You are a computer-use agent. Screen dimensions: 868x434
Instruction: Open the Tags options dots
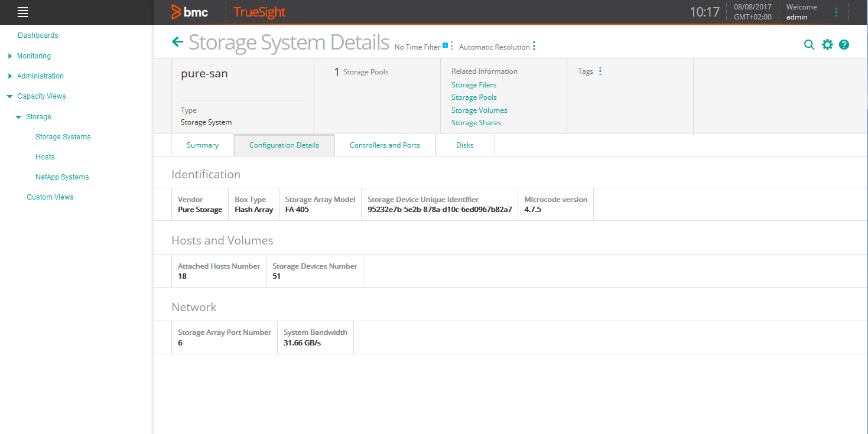click(x=600, y=71)
